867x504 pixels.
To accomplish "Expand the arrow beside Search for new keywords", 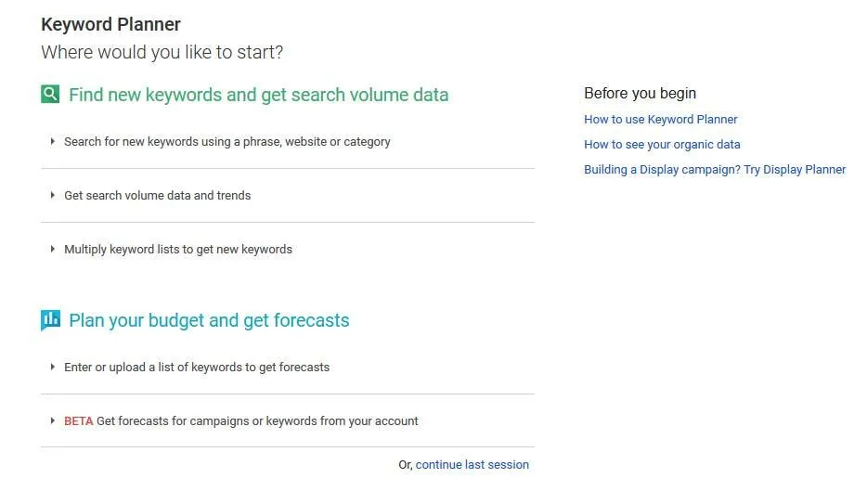I will (53, 141).
